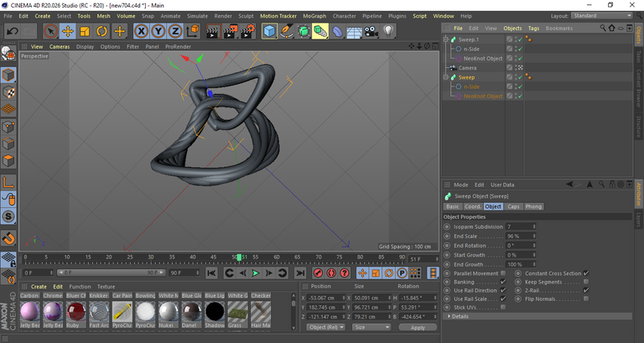Add a Light object
The image size is (644, 343).
388,31
